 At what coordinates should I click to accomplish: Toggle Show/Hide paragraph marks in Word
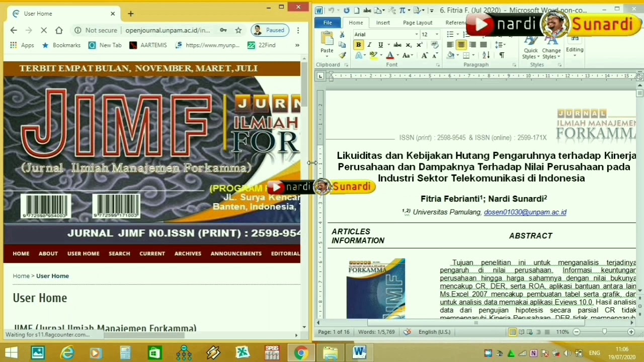[x=502, y=55]
